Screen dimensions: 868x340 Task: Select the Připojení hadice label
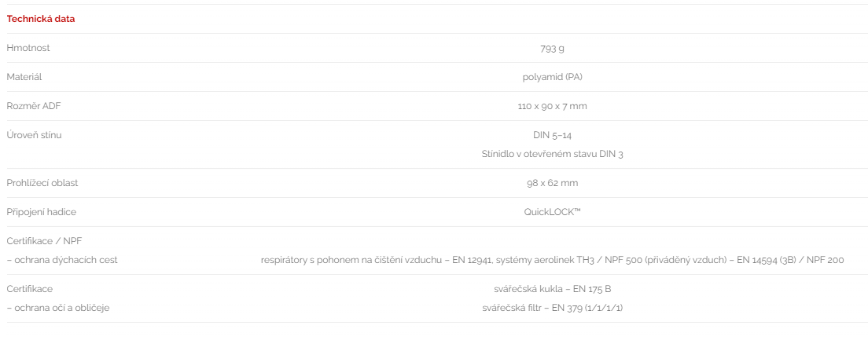pos(42,212)
